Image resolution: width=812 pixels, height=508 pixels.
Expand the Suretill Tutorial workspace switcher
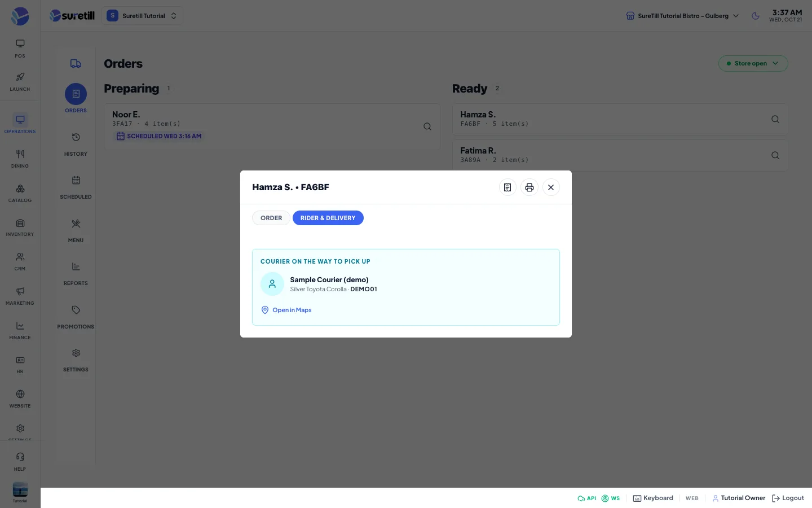(142, 16)
